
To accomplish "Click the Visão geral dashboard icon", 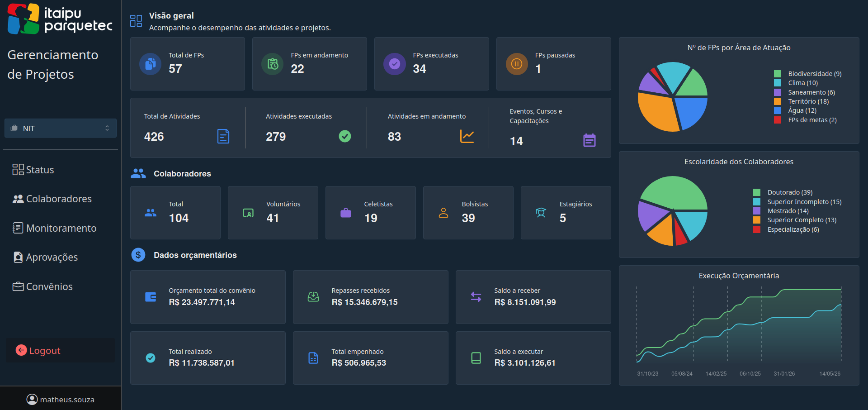I will pyautogui.click(x=136, y=21).
